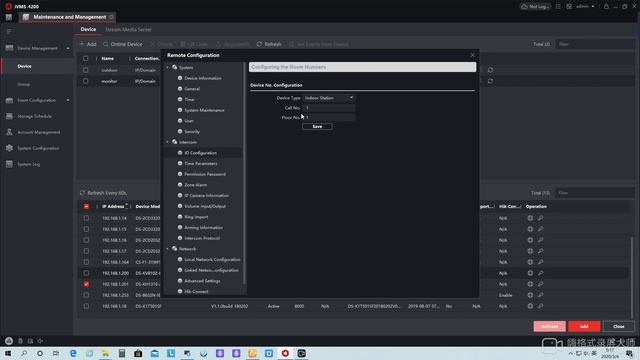Open System Log in sidebar

click(x=29, y=164)
